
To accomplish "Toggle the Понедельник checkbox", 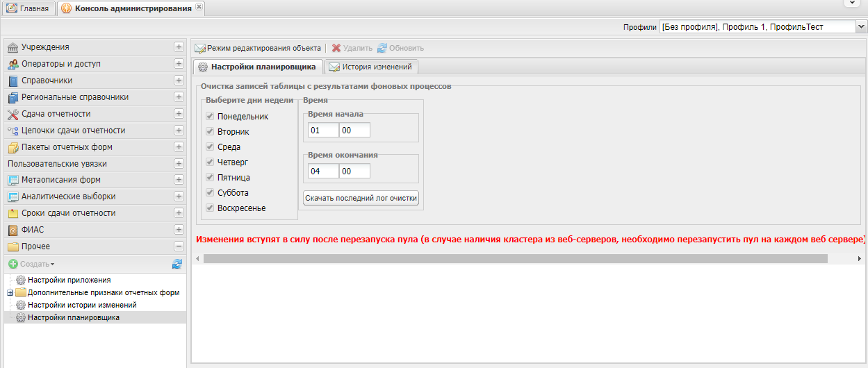I will coord(210,117).
